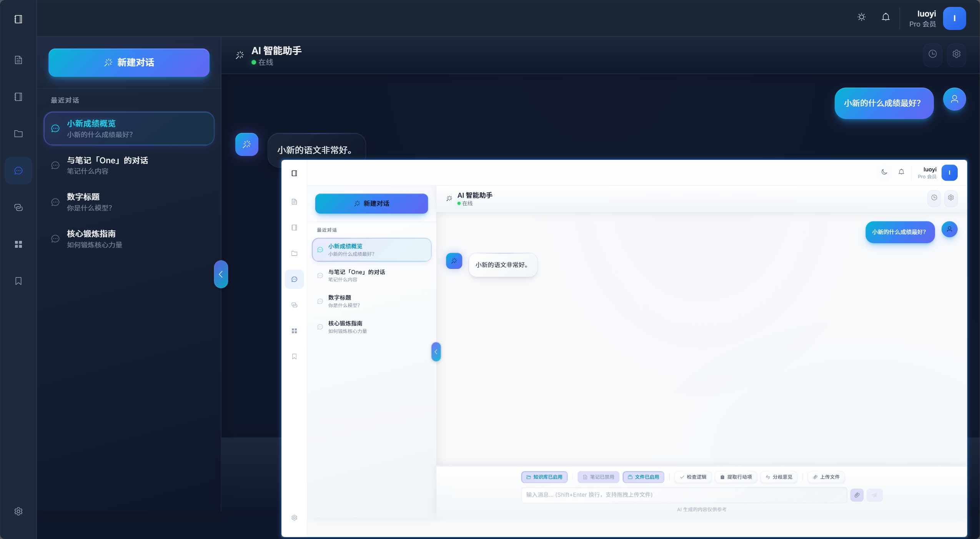Focus the 输入消息 message input field
The image size is (980, 539).
coord(684,495)
